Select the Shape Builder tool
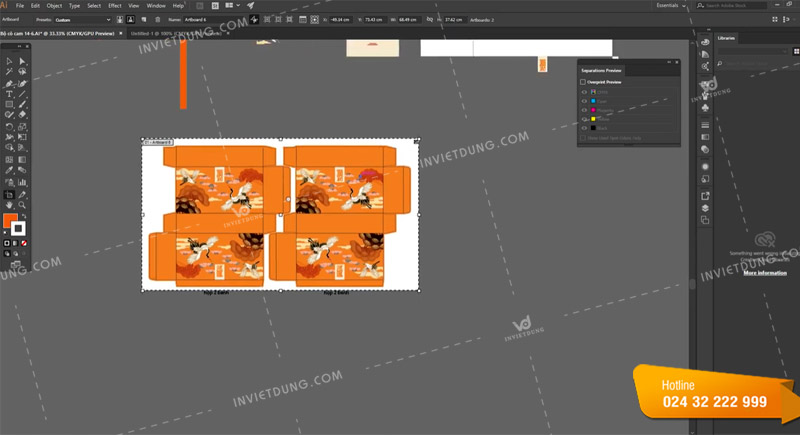Screen dimensions: 800x435 tap(9, 147)
